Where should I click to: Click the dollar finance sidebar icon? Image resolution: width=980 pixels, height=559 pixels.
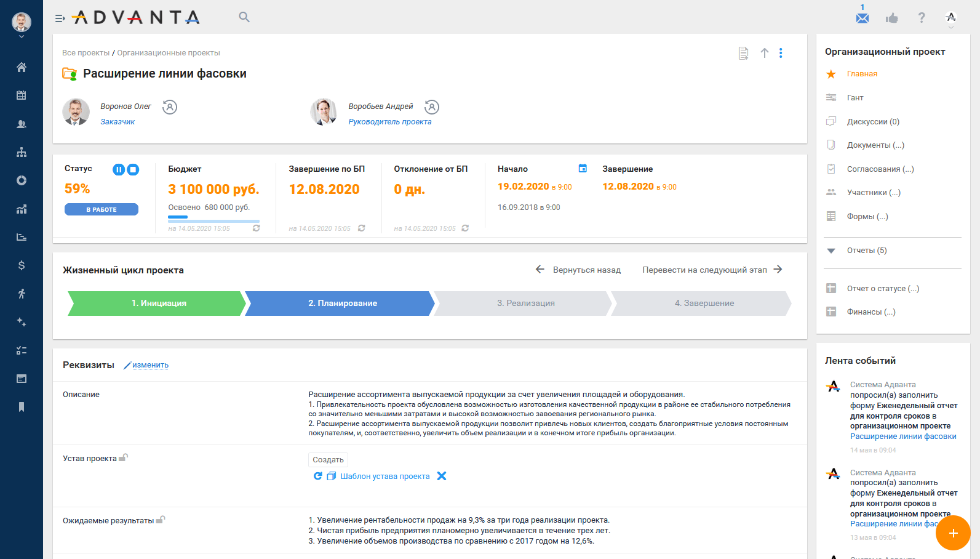[22, 265]
